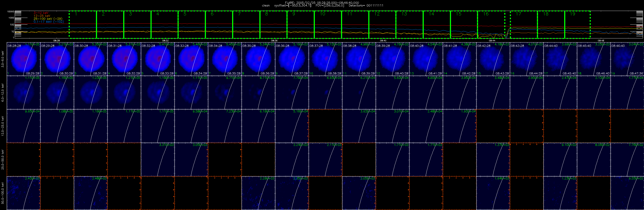Image resolution: width=644 pixels, height=210 pixels.
Task: Open the 3.0-6.0 keV image starting 08:28:28
Action: point(23,59)
